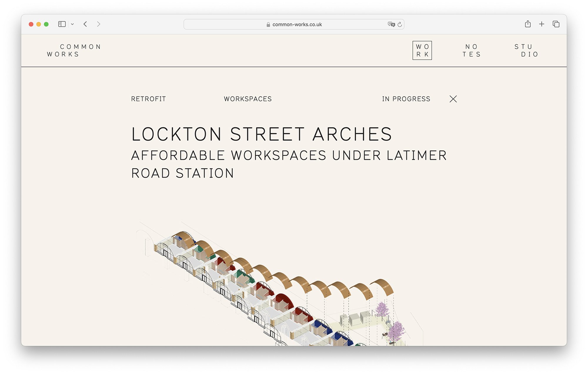The height and width of the screenshot is (374, 588).
Task: Select the WORKSPACES tag
Action: coord(248,99)
